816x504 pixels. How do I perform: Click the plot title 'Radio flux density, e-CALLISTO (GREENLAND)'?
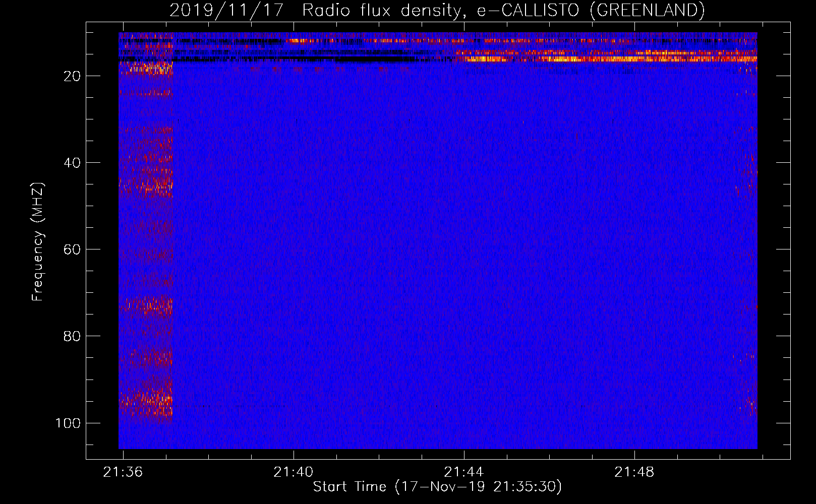[503, 10]
